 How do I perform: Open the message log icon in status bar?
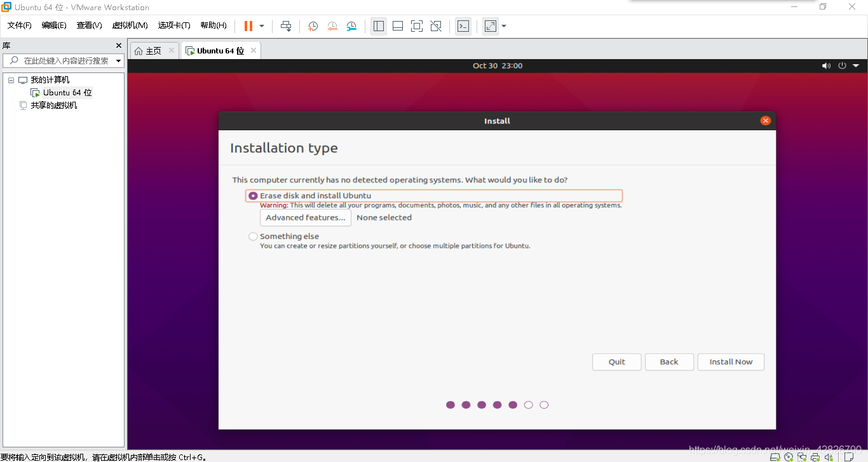pyautogui.click(x=848, y=457)
